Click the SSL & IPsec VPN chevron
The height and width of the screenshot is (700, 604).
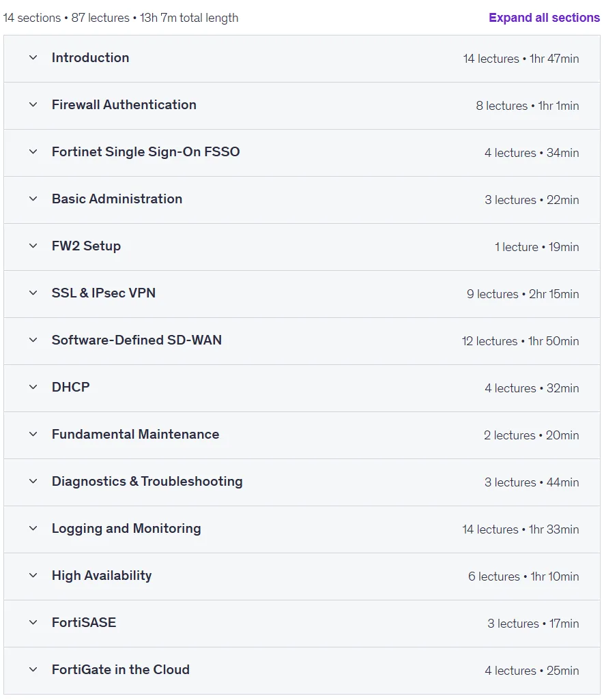33,293
